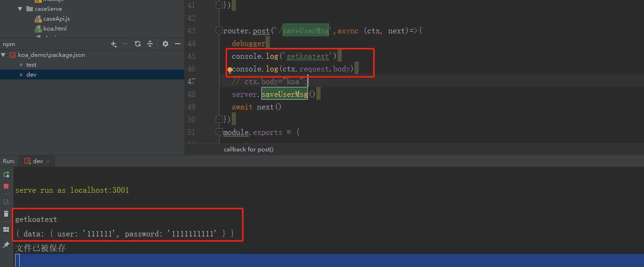Clear console output with trash icon
The image size is (644, 267).
tap(6, 214)
